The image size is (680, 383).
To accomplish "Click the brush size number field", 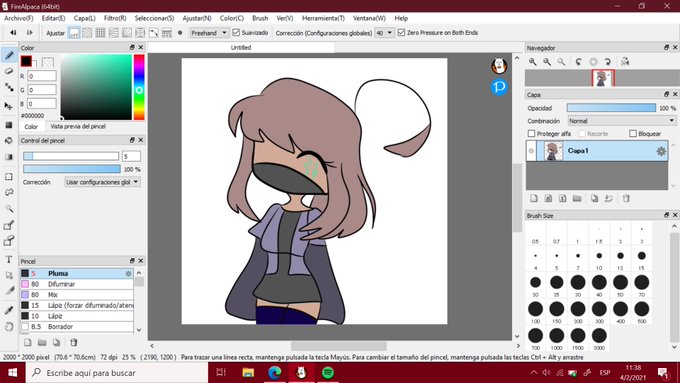I will (131, 156).
